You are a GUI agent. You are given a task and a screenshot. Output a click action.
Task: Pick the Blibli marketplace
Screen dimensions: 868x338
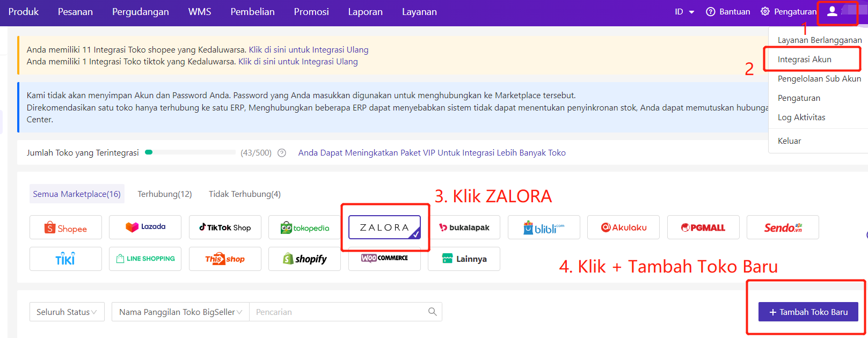coord(544,227)
